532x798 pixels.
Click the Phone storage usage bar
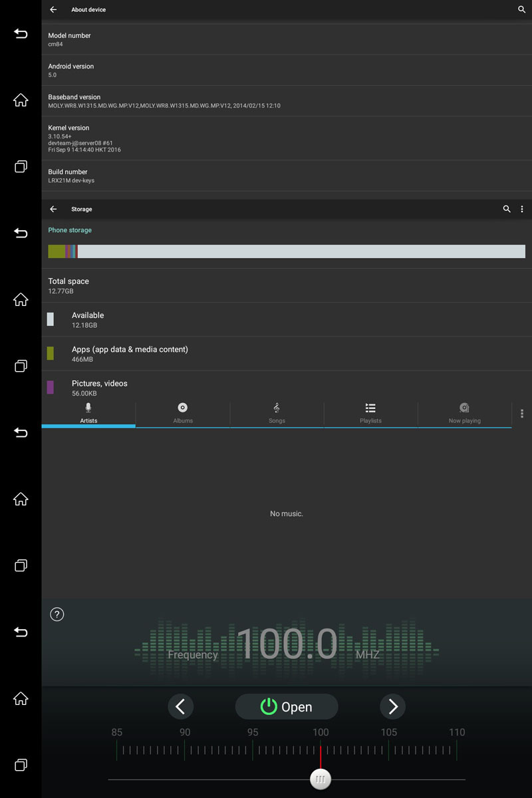(x=287, y=251)
